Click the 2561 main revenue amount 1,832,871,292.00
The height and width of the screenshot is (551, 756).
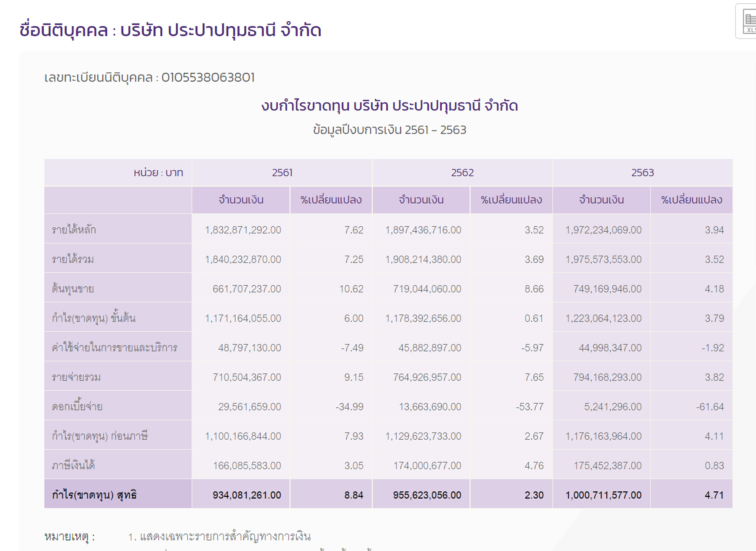243,230
